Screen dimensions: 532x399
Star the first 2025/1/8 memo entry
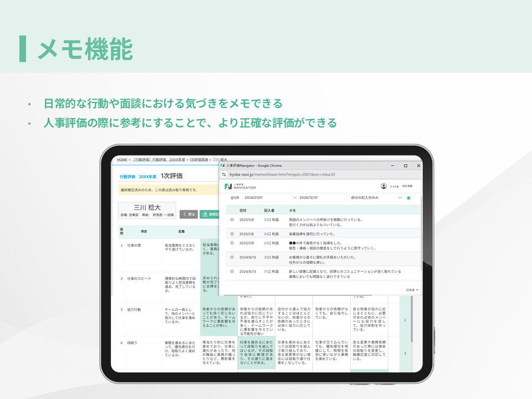(x=232, y=220)
